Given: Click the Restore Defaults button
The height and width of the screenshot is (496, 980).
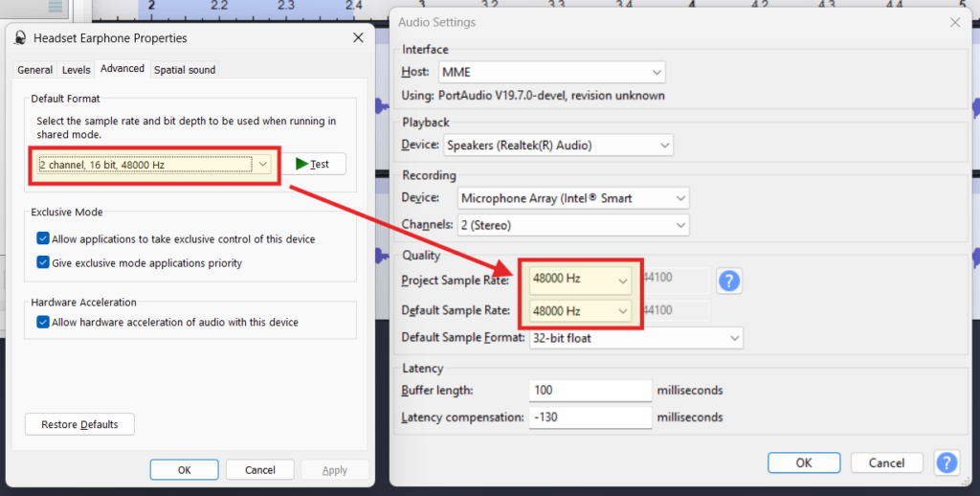Looking at the screenshot, I should (79, 424).
